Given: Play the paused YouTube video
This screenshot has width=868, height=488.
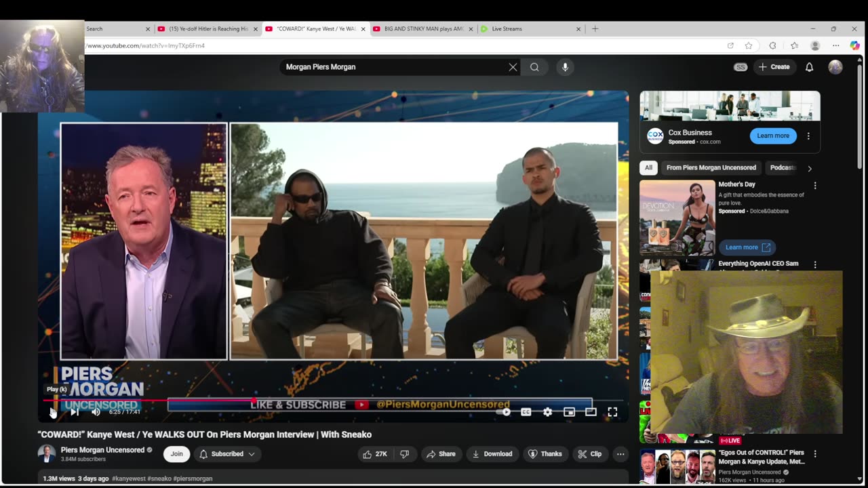Looking at the screenshot, I should (53, 411).
